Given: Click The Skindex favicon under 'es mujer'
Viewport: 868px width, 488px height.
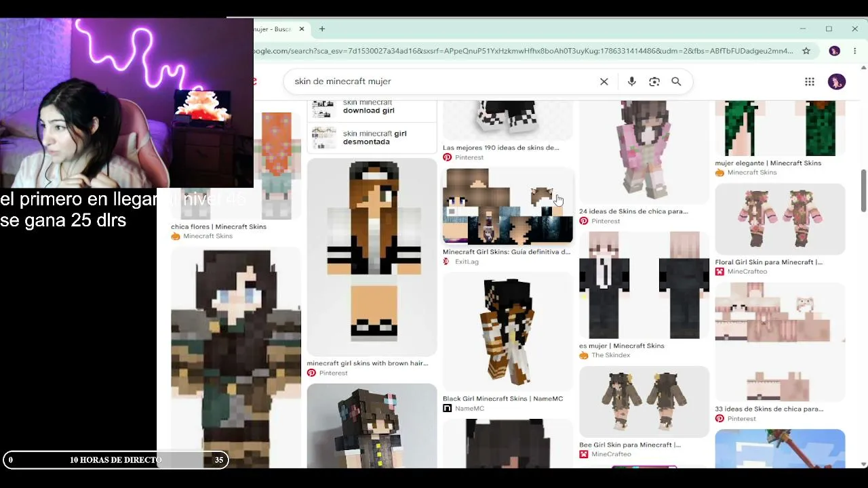Looking at the screenshot, I should [583, 355].
